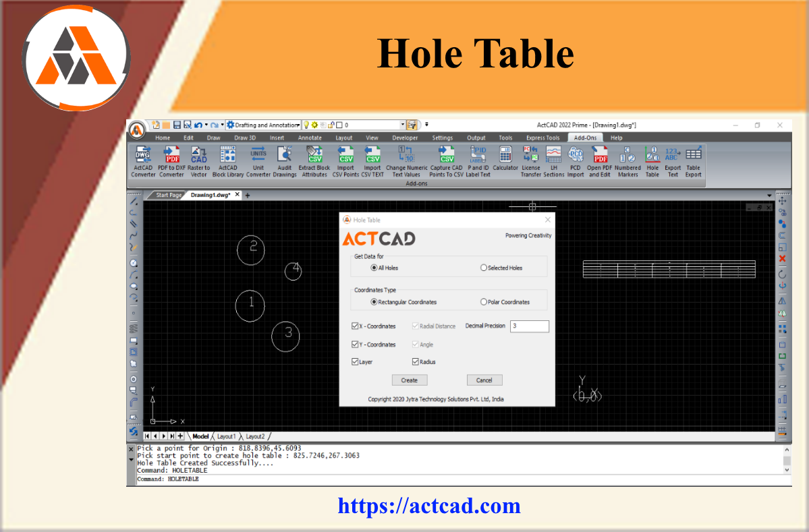Toggle the Radius checkbox
Screen dimensions: 809x532
pos(416,361)
